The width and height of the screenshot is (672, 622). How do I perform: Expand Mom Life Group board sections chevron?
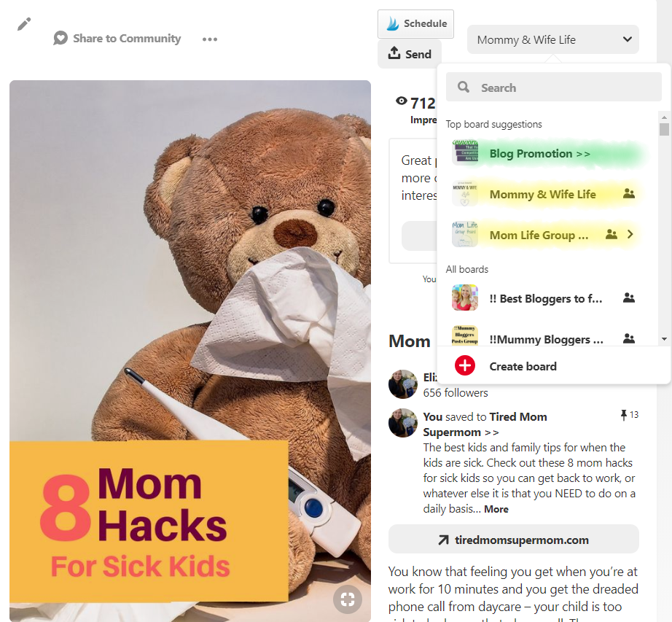coord(630,235)
